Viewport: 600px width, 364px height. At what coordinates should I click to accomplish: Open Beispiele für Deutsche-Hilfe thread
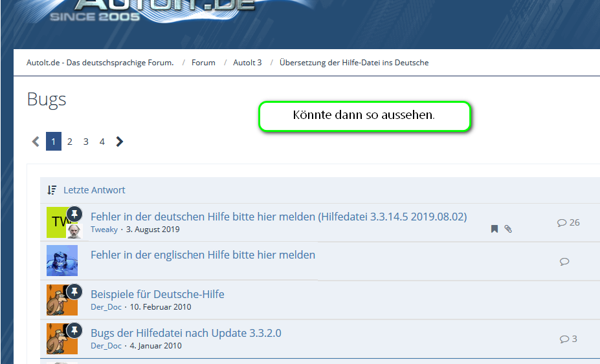(x=157, y=294)
